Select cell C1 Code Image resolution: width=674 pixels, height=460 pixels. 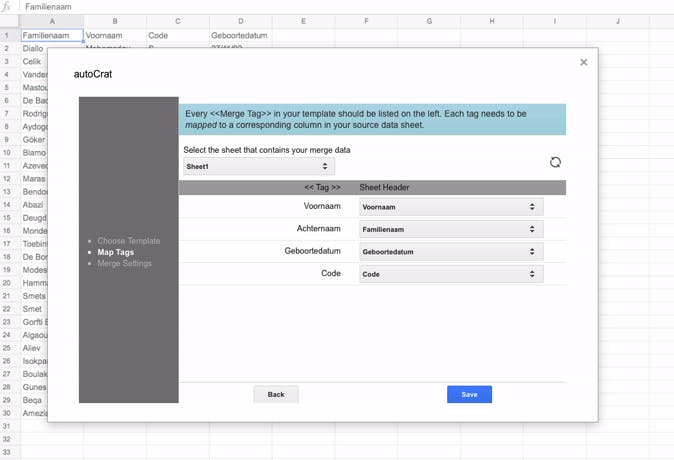coord(178,35)
